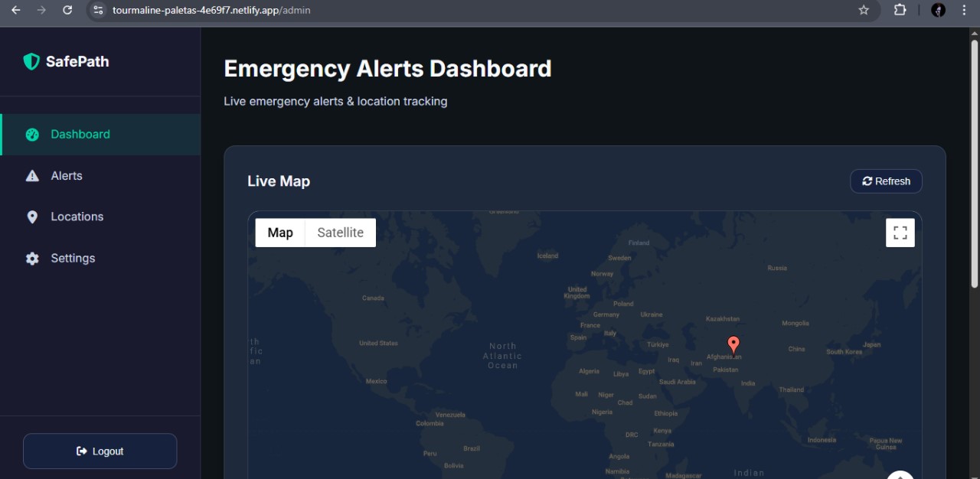Click the Indonesia label on the map
Screen dimensions: 980x479
pos(822,440)
